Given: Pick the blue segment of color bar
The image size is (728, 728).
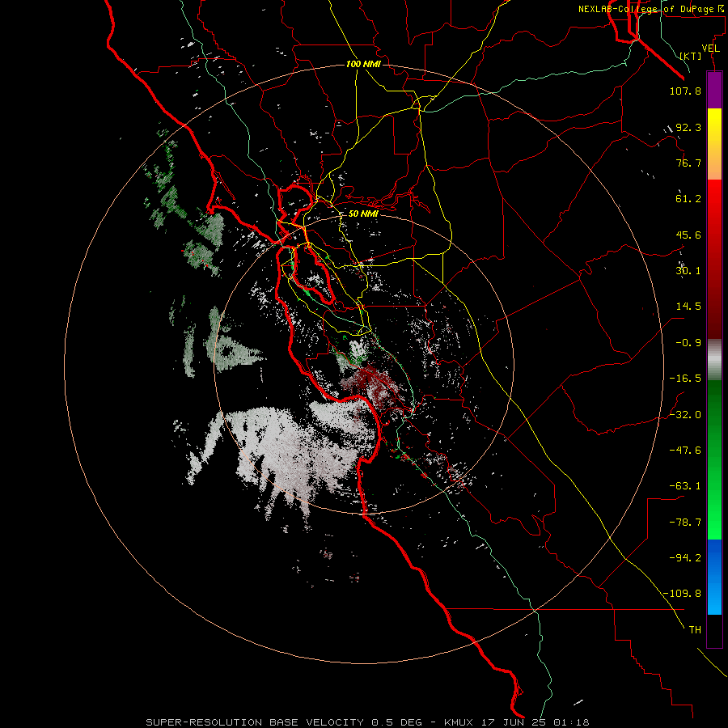Looking at the screenshot, I should pos(714,577).
